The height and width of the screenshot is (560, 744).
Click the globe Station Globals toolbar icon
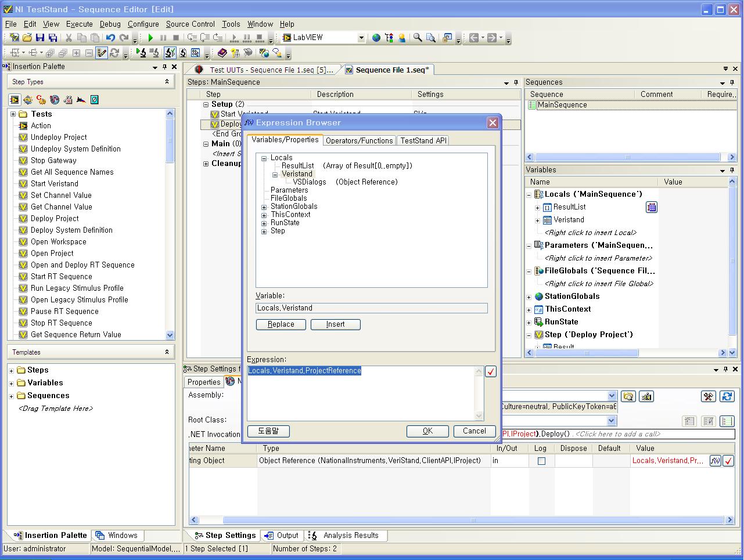click(x=376, y=38)
